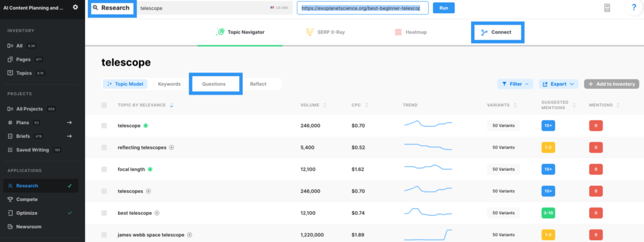The image size is (644, 242).
Task: Select the Keywords tab
Action: (169, 84)
